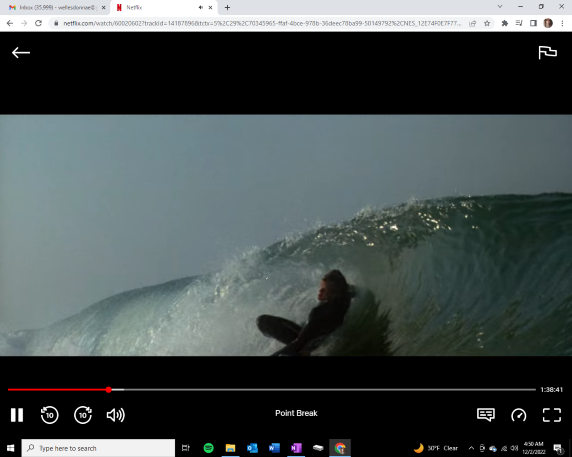This screenshot has height=457, width=572.
Task: Open playback speed settings
Action: point(519,415)
